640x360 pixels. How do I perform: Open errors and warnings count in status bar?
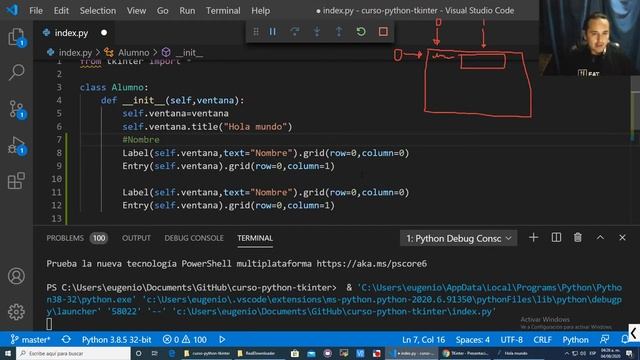tap(184, 340)
